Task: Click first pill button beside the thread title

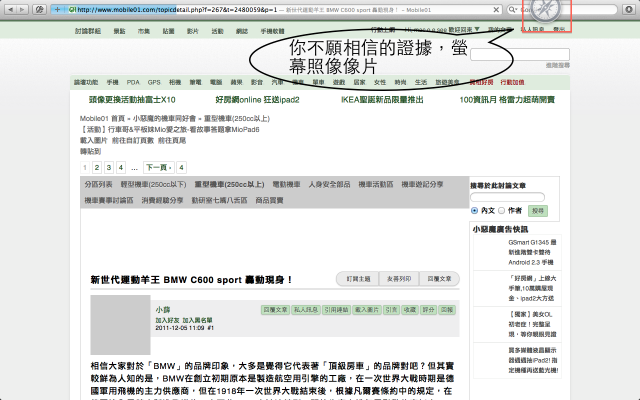Action: [358, 279]
